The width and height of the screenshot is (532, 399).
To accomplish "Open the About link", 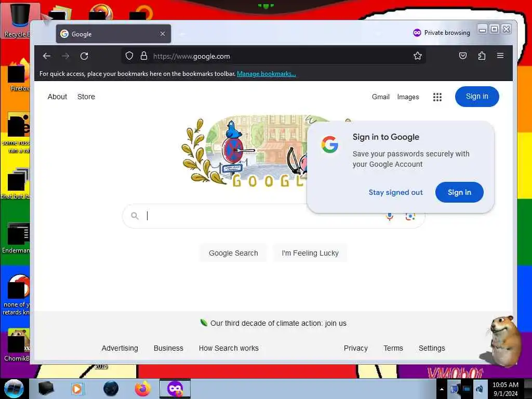I will tap(57, 97).
